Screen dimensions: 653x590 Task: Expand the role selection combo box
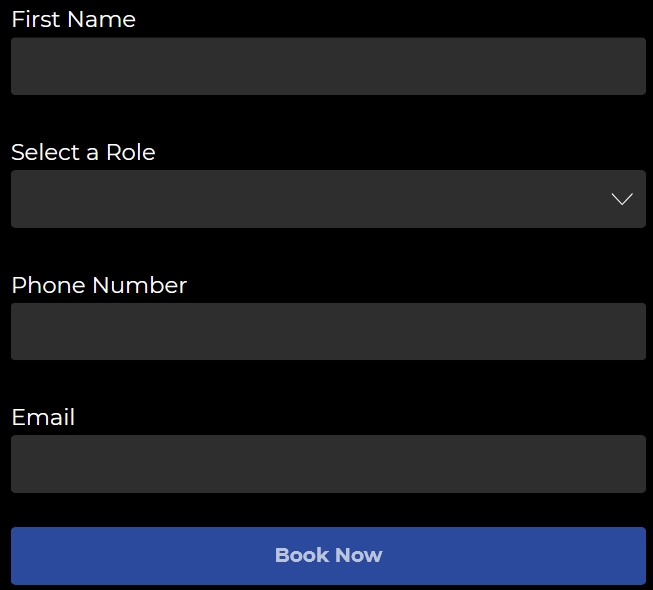(328, 199)
